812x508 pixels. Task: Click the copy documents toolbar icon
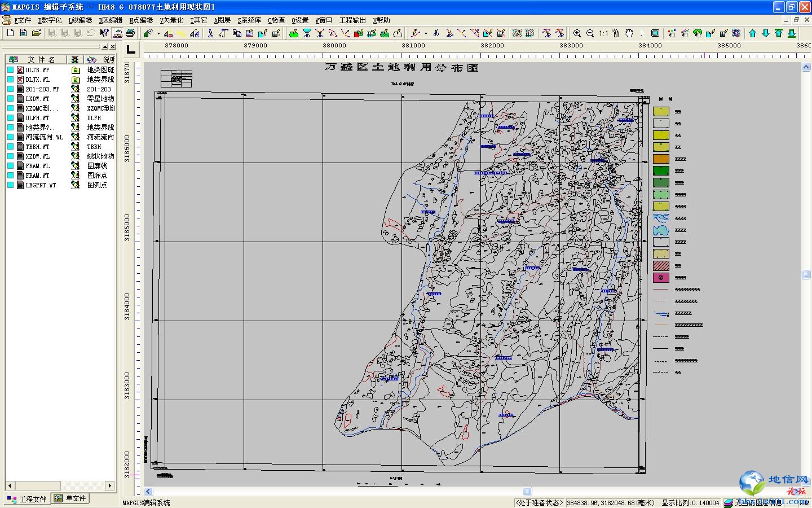click(237, 33)
